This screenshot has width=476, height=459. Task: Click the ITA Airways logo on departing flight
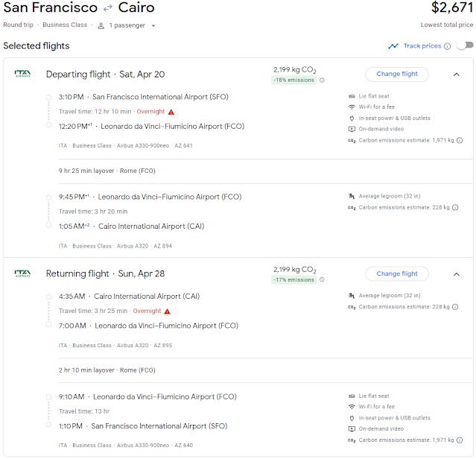coord(22,74)
